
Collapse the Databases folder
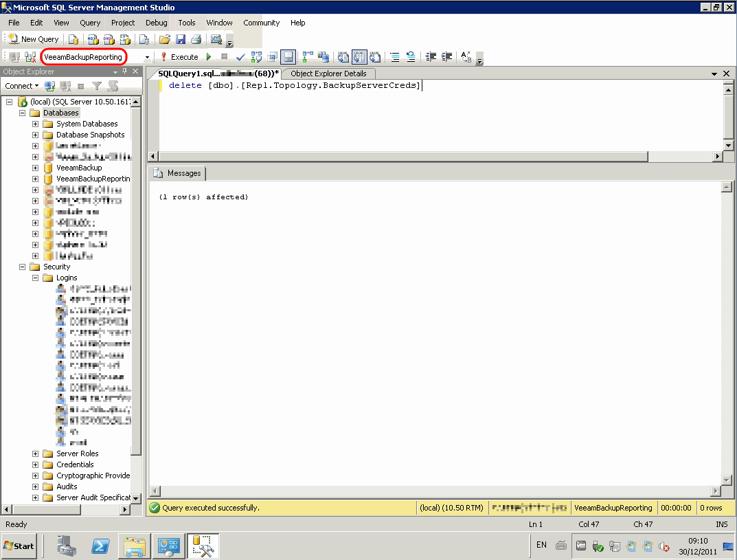click(22, 113)
